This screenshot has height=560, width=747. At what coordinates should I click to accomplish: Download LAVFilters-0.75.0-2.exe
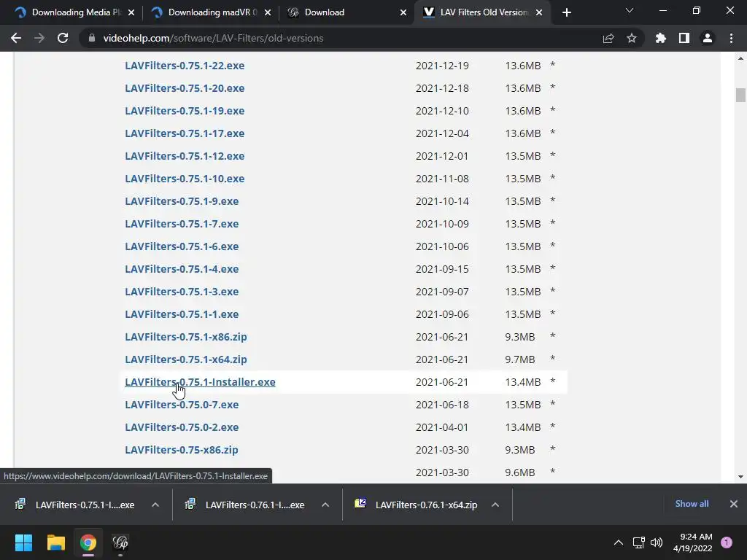(182, 427)
